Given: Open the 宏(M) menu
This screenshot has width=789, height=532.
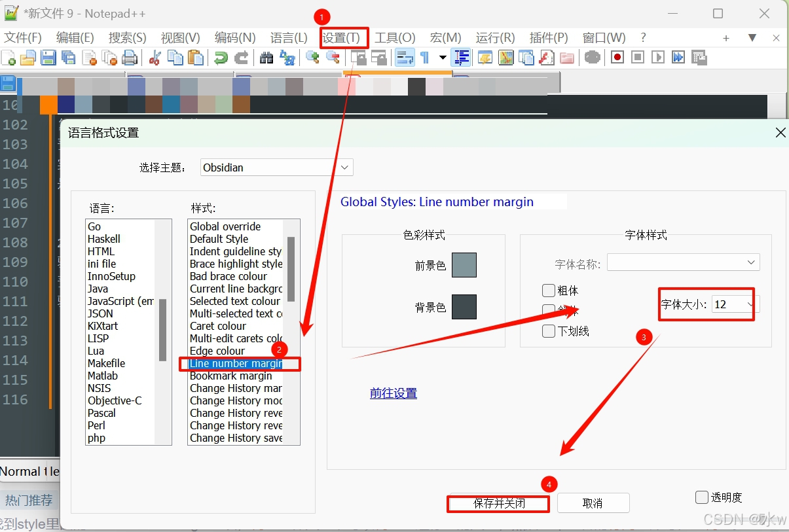Looking at the screenshot, I should tap(446, 38).
